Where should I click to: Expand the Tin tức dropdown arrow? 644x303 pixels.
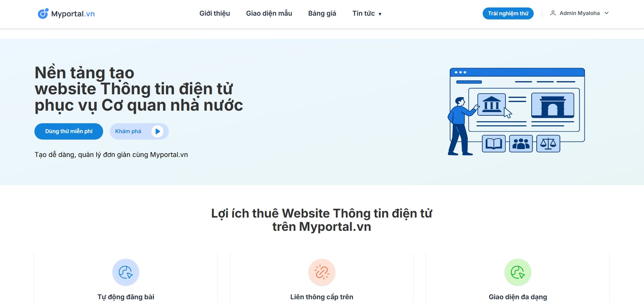coord(380,14)
